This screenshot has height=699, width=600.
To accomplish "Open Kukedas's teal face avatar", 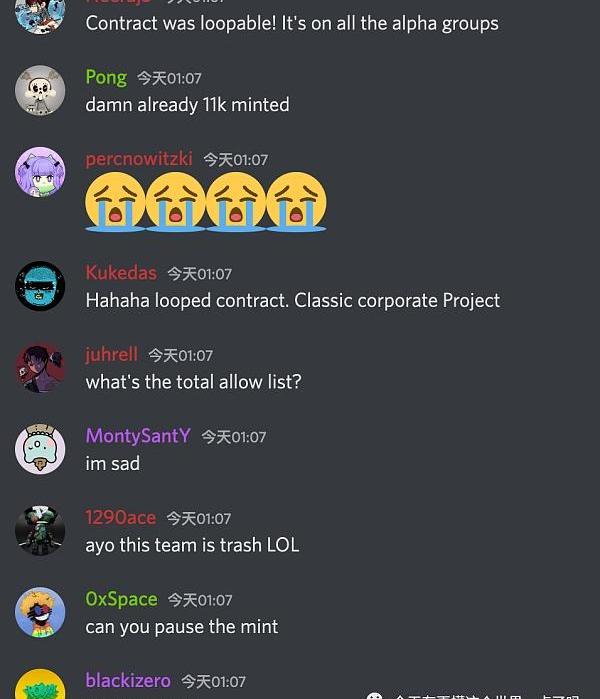I will click(x=40, y=286).
